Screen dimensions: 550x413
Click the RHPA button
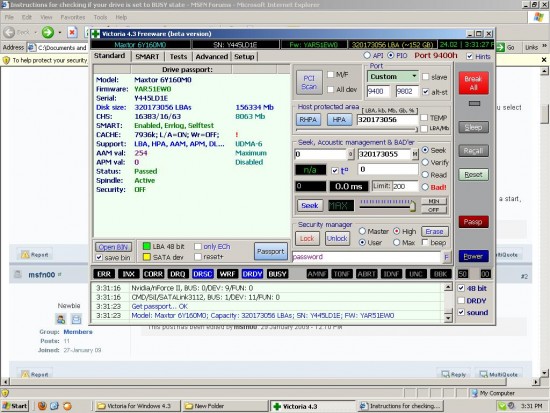click(x=308, y=120)
